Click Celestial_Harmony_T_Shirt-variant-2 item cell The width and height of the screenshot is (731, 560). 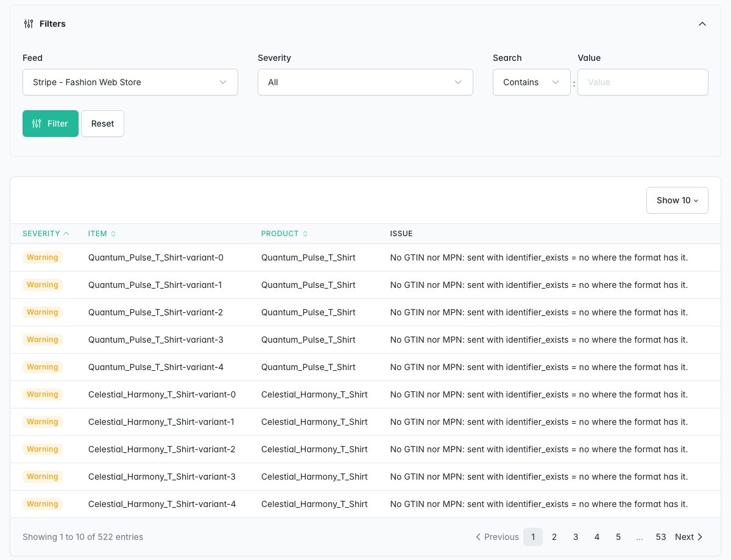click(x=162, y=449)
